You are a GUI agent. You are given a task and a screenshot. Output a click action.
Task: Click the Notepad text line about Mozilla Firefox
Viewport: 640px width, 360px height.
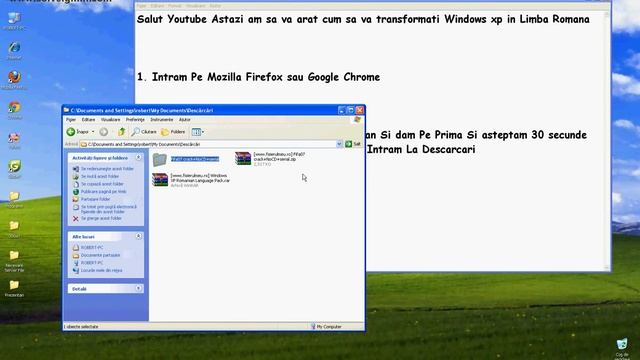[x=258, y=77]
